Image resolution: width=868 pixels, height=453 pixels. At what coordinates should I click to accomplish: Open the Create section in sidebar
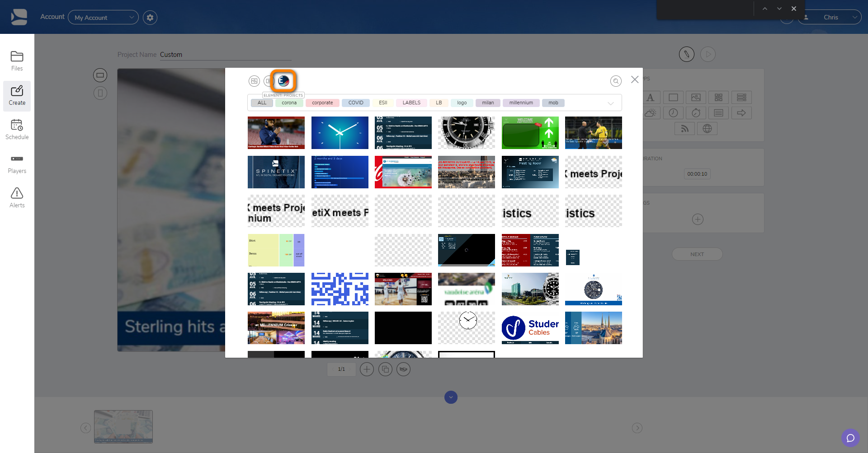tap(17, 96)
